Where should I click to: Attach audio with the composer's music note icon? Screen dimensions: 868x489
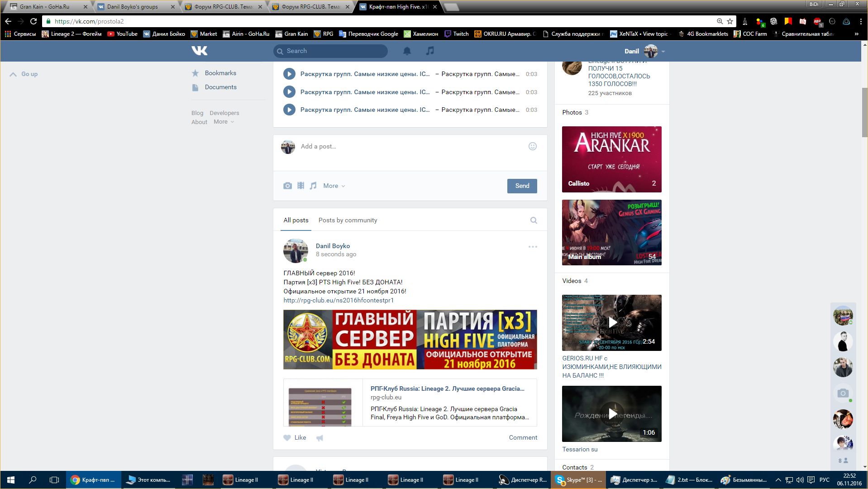tap(313, 186)
